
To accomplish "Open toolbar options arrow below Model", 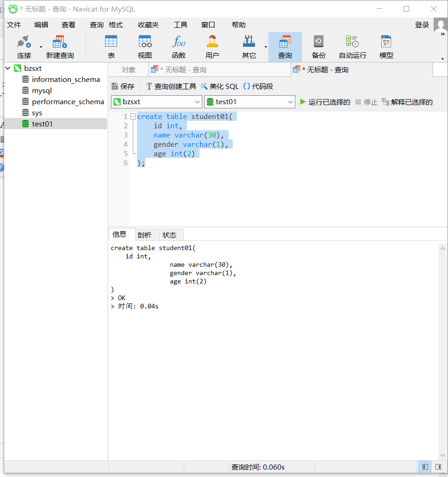I will coord(442,59).
